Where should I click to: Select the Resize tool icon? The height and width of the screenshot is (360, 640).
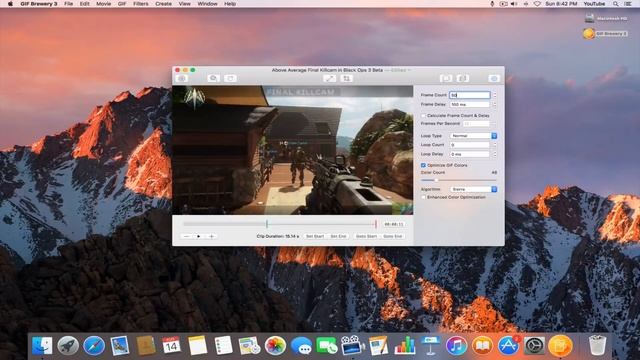point(330,78)
